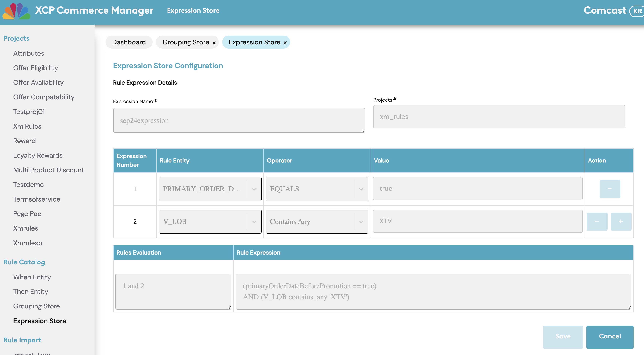The image size is (644, 355).
Task: Expand the PRIMARY_ORDER_D... rule entity chevron
Action: (x=254, y=189)
